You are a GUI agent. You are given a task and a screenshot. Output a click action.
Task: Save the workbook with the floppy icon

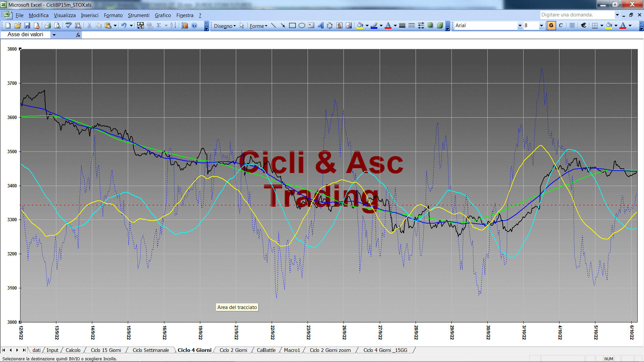[x=27, y=25]
